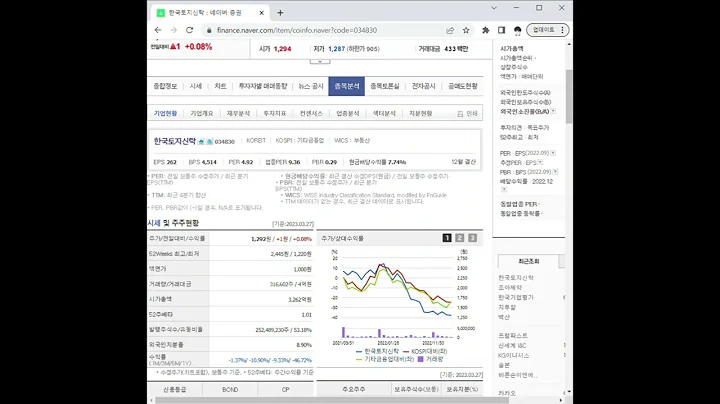Viewport: 720px width, 404px height.
Task: Click the vertical page scrollbar thumb
Action: tap(569, 96)
